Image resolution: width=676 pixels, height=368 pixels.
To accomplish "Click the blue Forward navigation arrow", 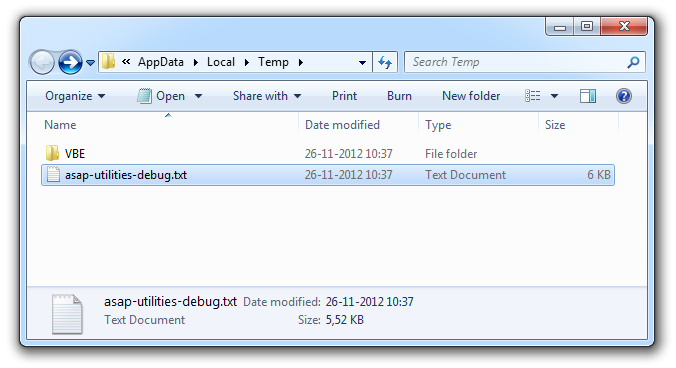I will pyautogui.click(x=70, y=62).
